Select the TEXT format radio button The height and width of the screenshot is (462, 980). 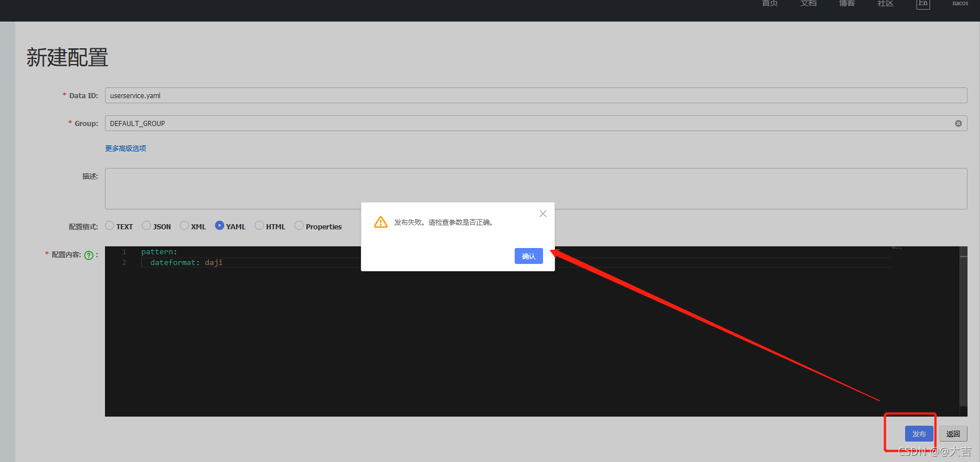[x=110, y=226]
